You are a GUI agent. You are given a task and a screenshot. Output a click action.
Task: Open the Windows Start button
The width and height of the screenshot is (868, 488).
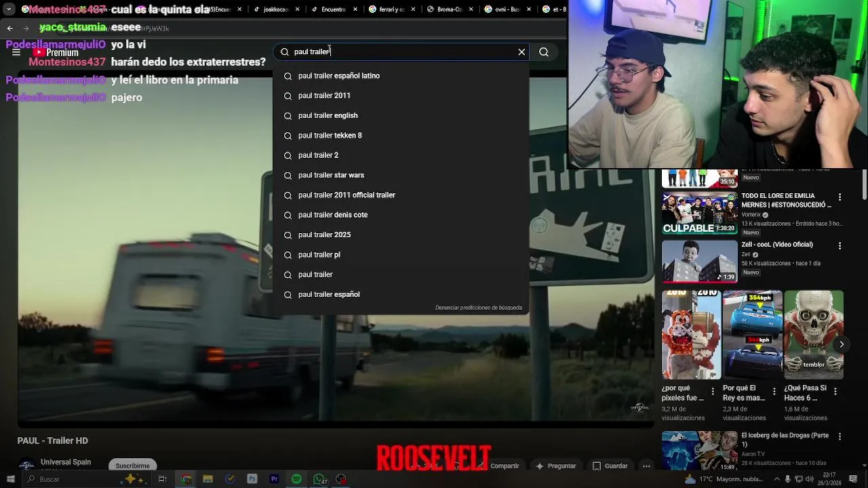point(10,479)
